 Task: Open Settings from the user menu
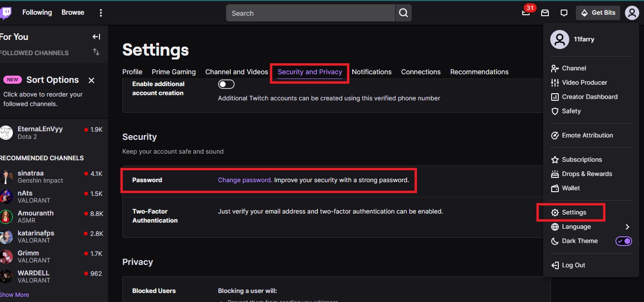pos(591,213)
